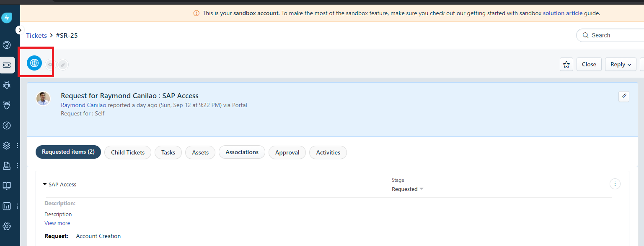Click the orange warning icon in banner
This screenshot has width=644, height=246.
point(197,13)
